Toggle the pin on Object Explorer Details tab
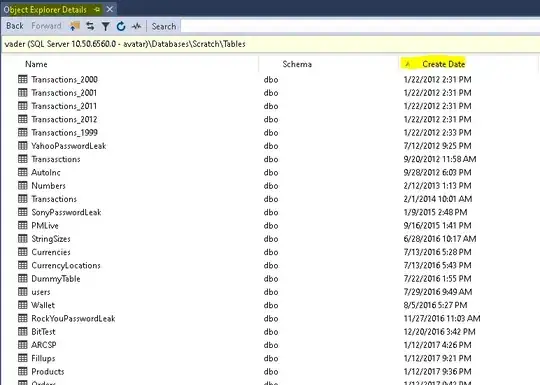540x385 pixels. tap(97, 10)
